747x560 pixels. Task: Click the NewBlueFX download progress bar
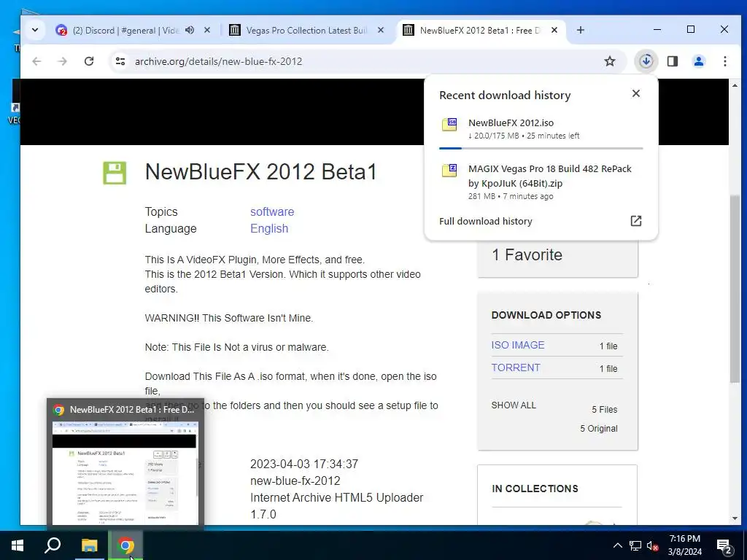(541, 149)
